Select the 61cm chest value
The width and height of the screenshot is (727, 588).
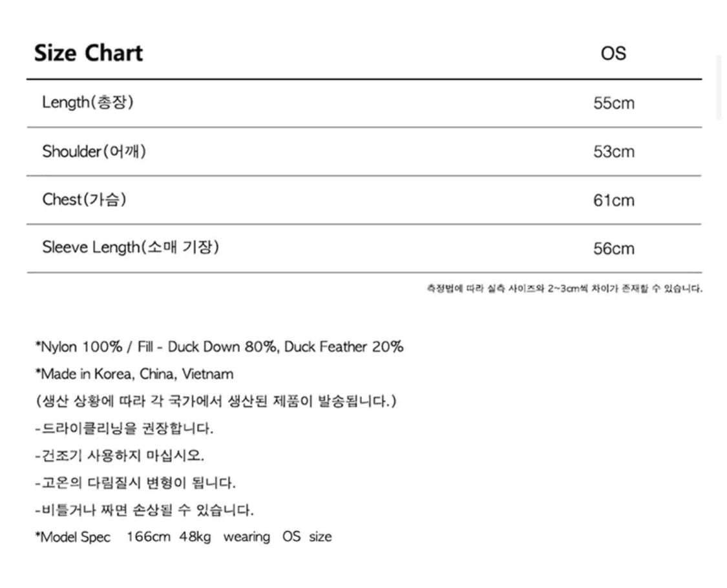614,200
